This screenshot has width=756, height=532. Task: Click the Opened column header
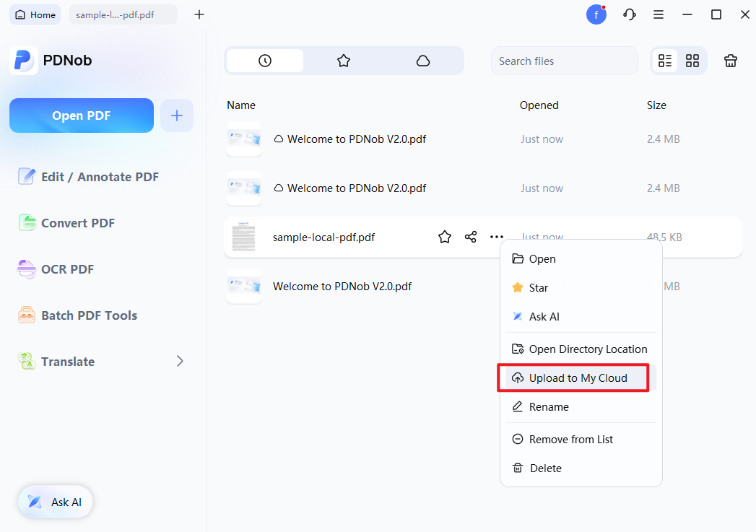539,105
